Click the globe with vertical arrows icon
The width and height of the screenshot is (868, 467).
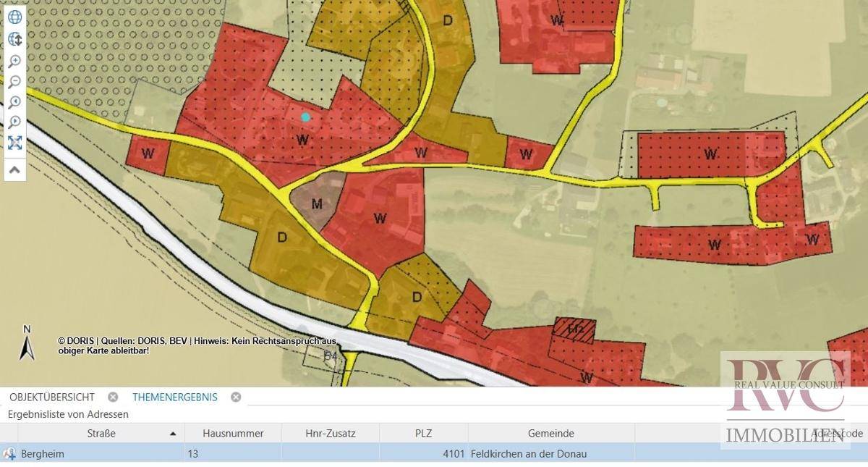[14, 39]
